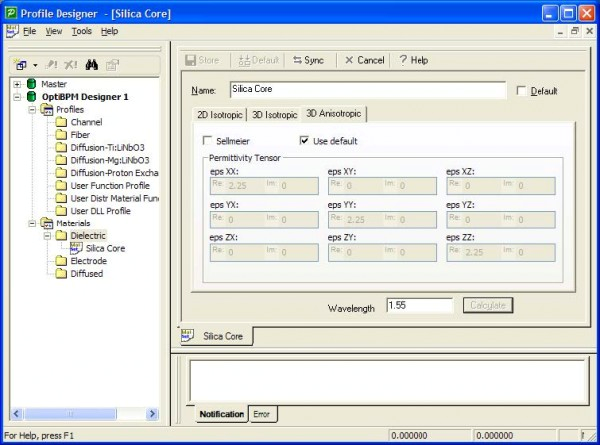Click the greyed delete X! toolbar icon
The height and width of the screenshot is (445, 600).
[x=71, y=65]
